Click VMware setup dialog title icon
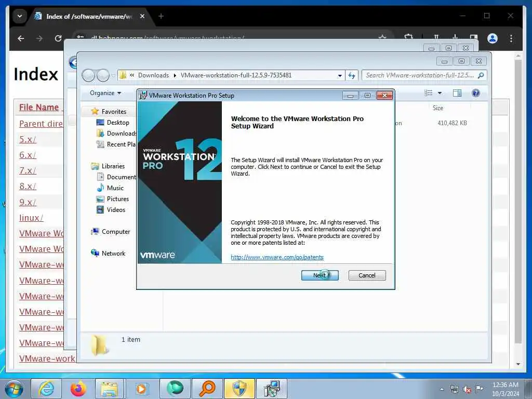The height and width of the screenshot is (399, 532). coord(143,96)
